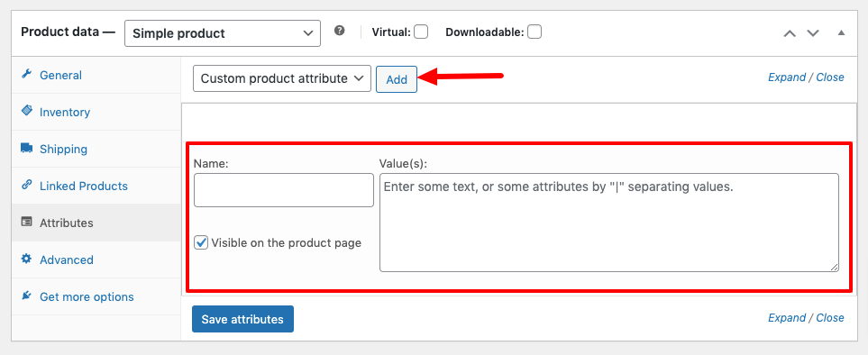Select the Attributes tab
The height and width of the screenshot is (355, 868).
tap(96, 223)
